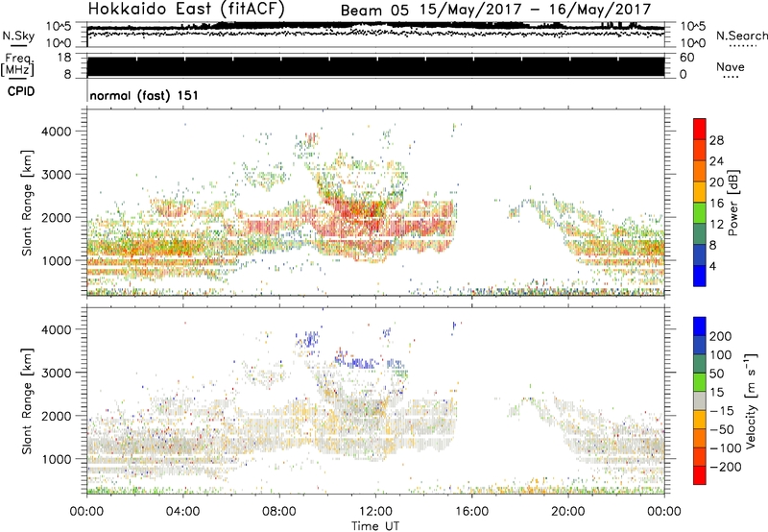The image size is (768, 532).
Task: Click the "4000" tick on the power panel axis
Action: click(x=56, y=132)
